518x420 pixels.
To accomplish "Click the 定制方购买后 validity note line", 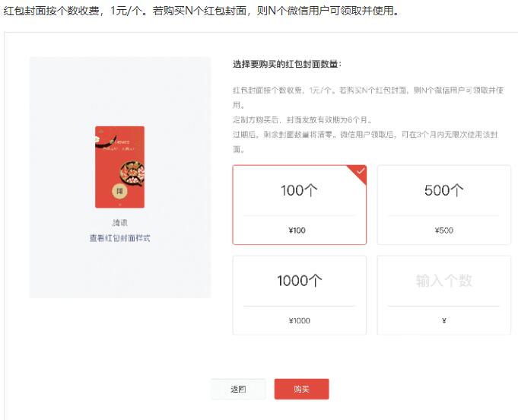I will click(x=302, y=119).
